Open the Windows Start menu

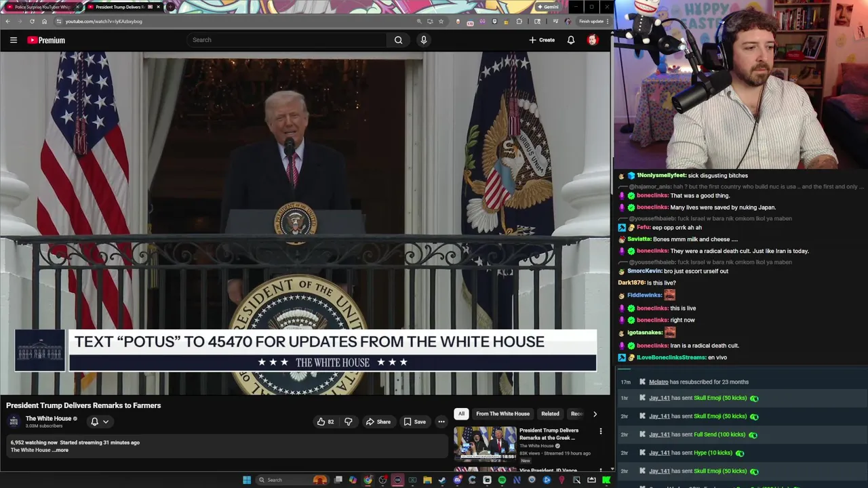pos(247,480)
